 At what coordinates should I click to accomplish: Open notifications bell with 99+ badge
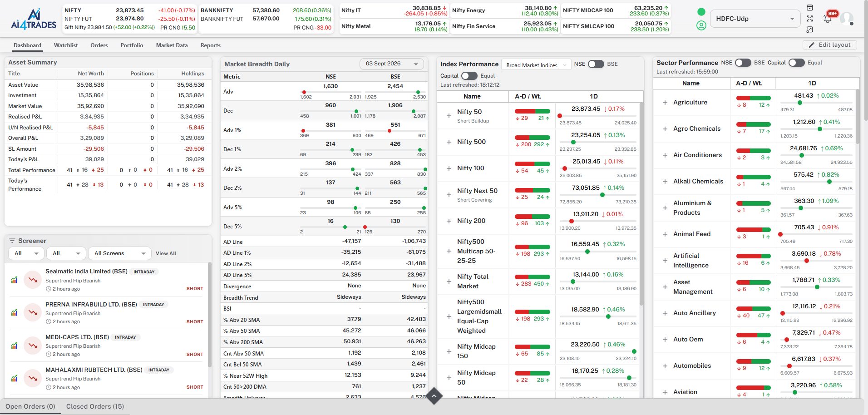(x=828, y=18)
